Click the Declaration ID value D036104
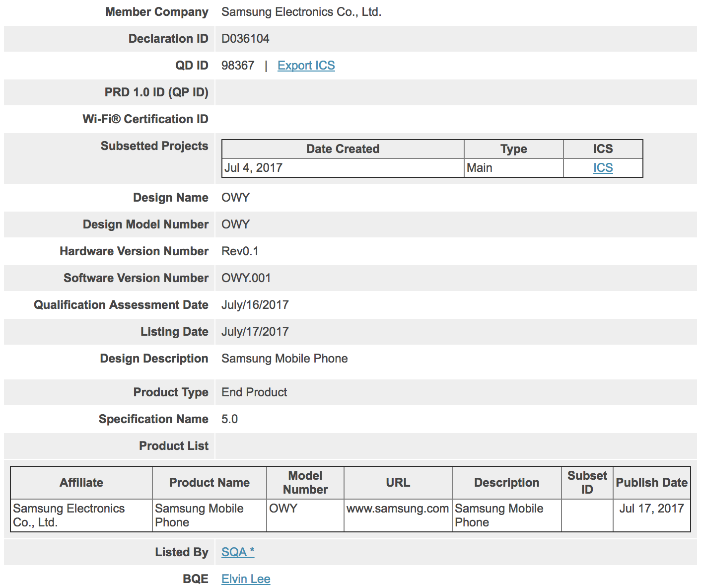 click(x=245, y=39)
